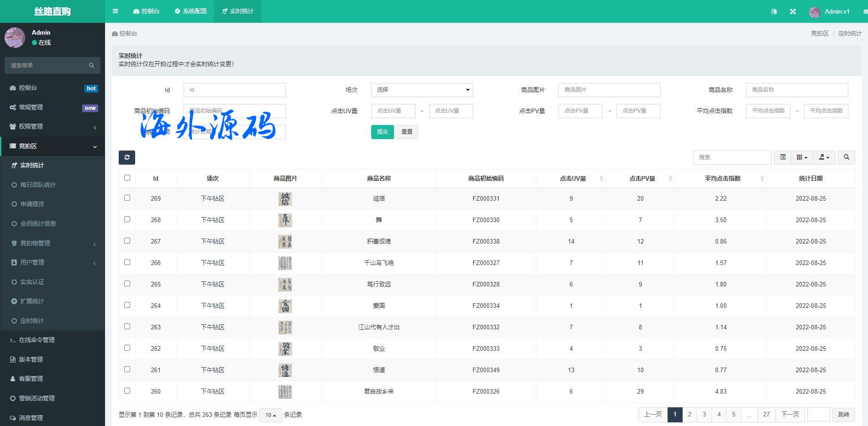
Task: Click the hamburger sidebar toggle icon
Action: click(x=116, y=11)
